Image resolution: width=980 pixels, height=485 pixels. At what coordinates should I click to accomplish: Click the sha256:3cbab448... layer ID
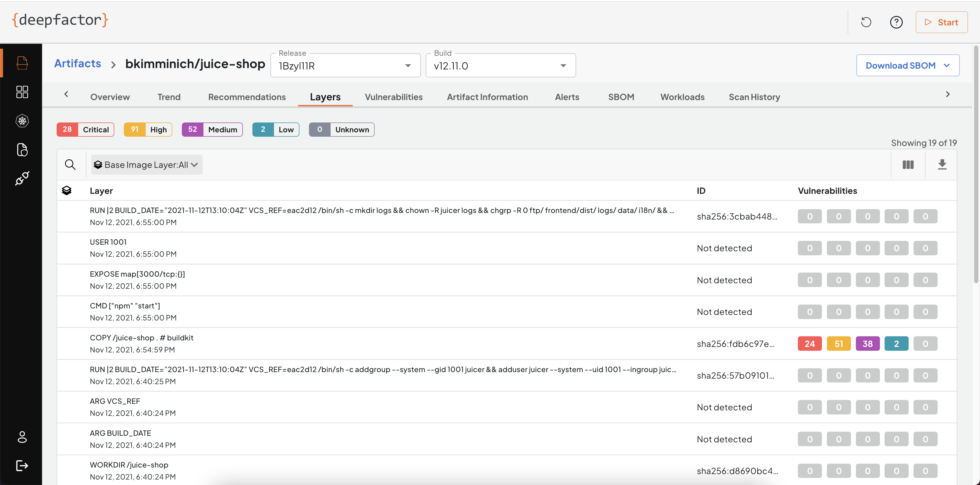(737, 217)
